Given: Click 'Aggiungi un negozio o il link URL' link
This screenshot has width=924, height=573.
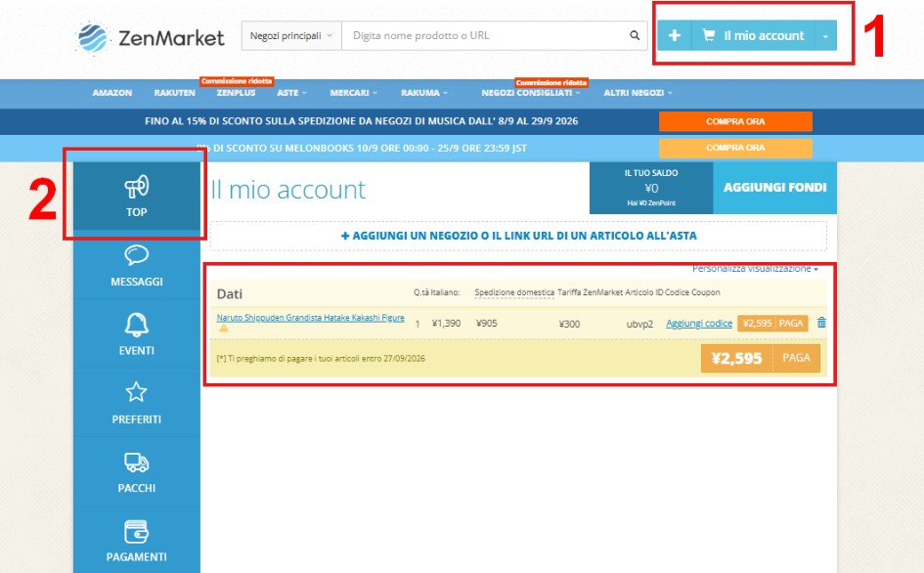Looking at the screenshot, I should pos(518,236).
